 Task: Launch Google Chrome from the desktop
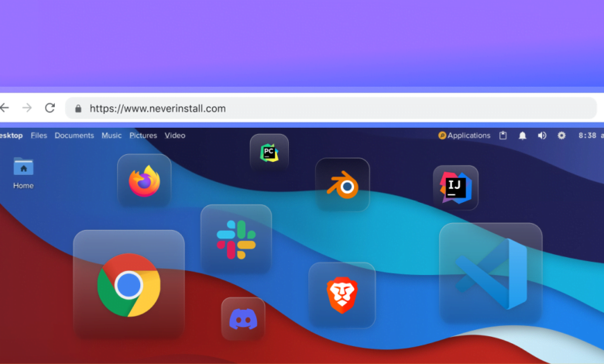[129, 285]
